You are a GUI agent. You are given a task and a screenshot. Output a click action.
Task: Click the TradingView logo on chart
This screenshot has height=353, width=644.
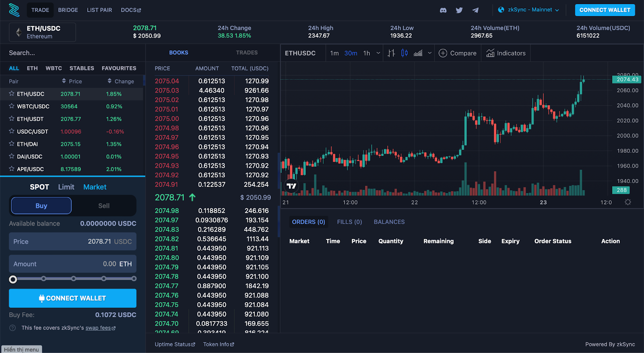(291, 186)
